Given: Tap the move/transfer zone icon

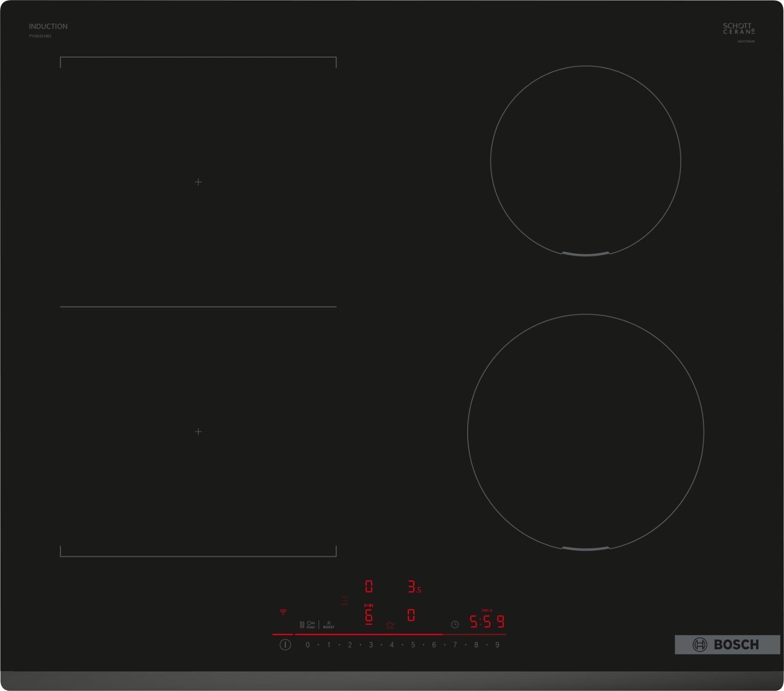Looking at the screenshot, I should [368, 606].
